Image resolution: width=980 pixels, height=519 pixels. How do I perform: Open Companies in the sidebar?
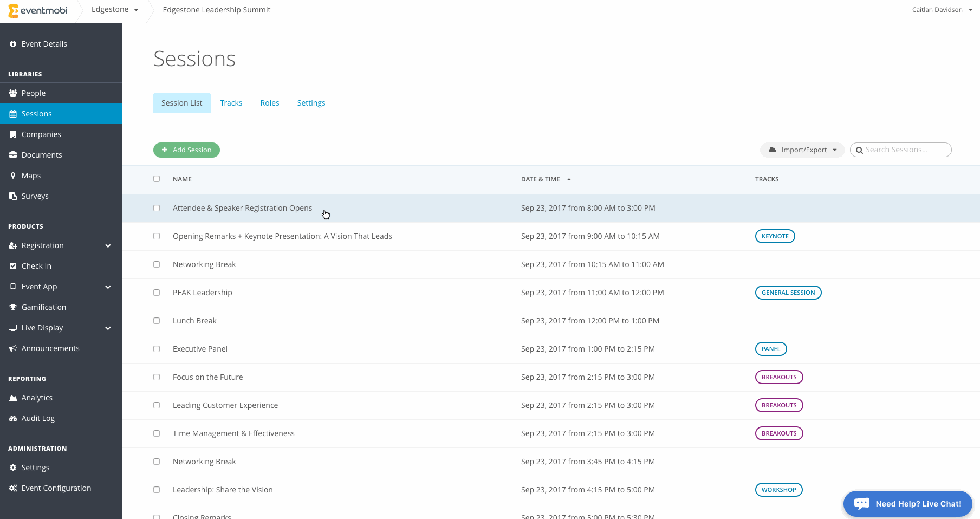[x=61, y=134]
